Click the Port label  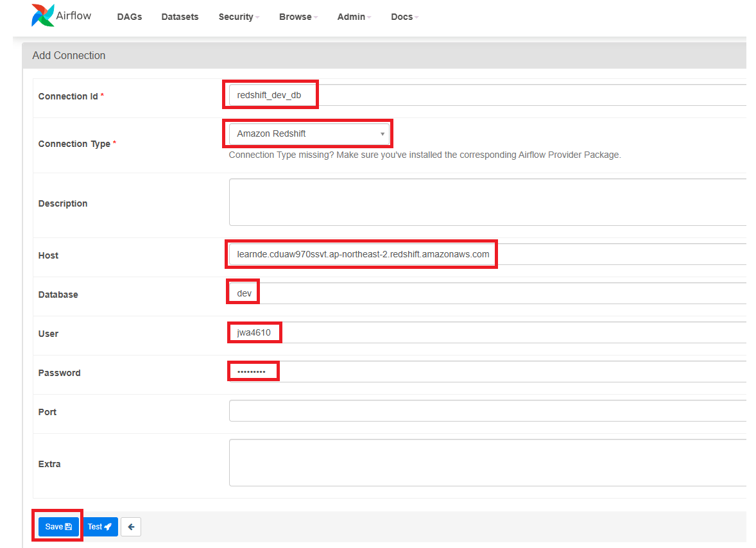[x=47, y=412]
